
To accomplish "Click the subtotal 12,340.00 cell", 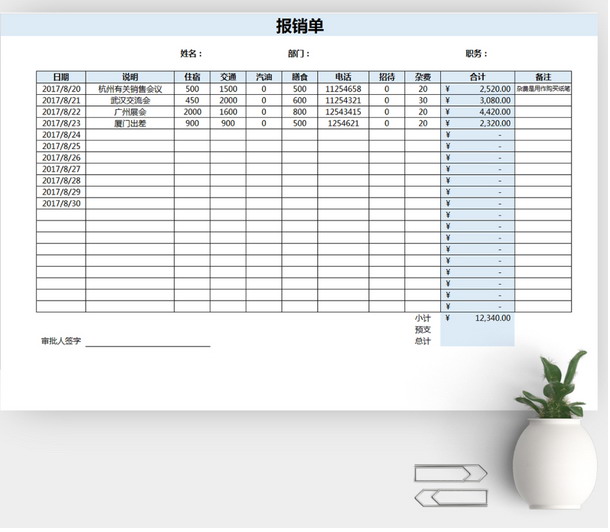I will [x=478, y=318].
